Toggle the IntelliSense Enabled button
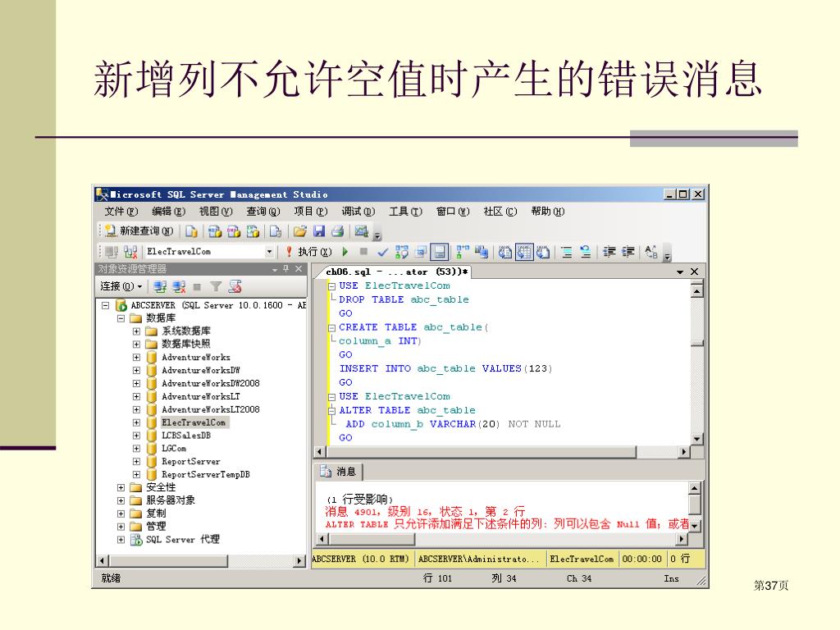The width and height of the screenshot is (840, 630). 440,252
